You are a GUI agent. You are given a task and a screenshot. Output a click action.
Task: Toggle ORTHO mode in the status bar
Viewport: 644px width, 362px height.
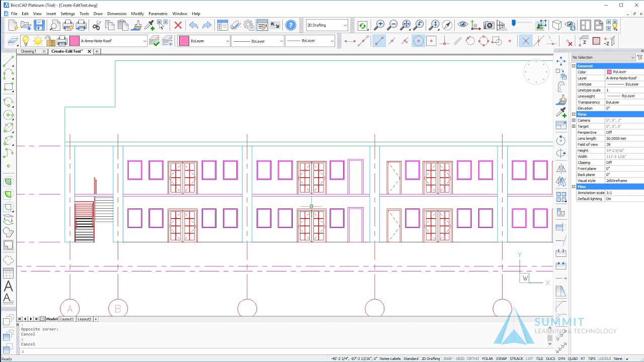(473, 358)
